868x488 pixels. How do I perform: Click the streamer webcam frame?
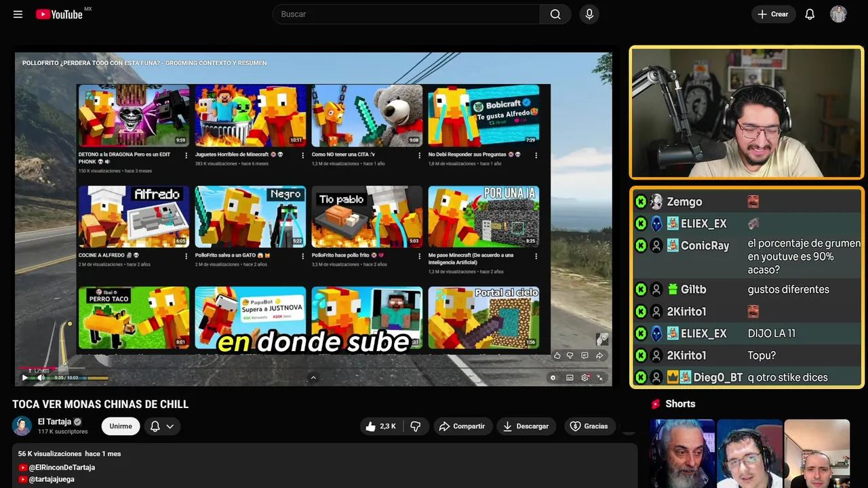tap(746, 113)
